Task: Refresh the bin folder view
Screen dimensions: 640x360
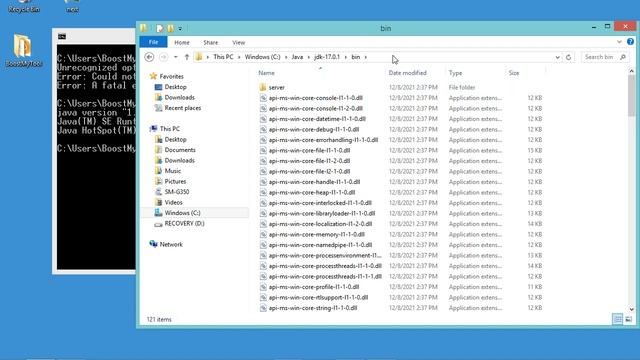Action: pyautogui.click(x=569, y=57)
